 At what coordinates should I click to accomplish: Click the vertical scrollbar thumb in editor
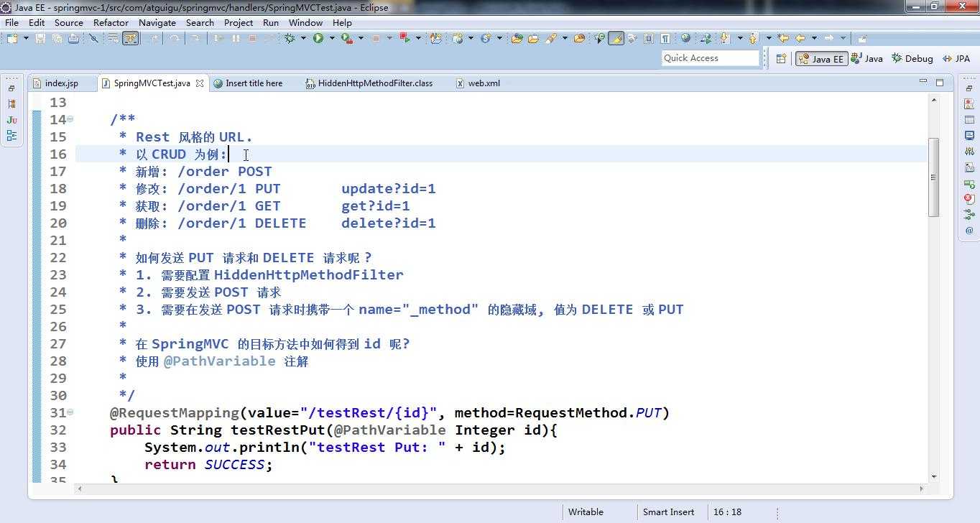[x=934, y=177]
